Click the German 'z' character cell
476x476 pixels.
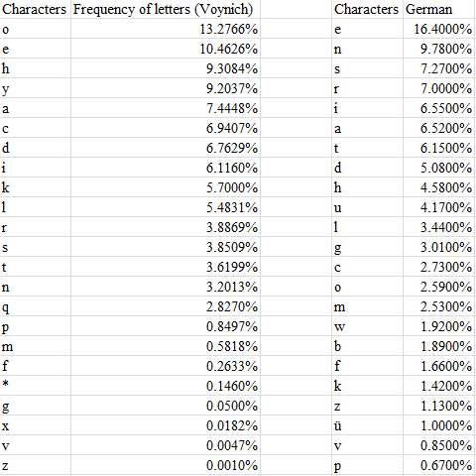click(x=367, y=406)
